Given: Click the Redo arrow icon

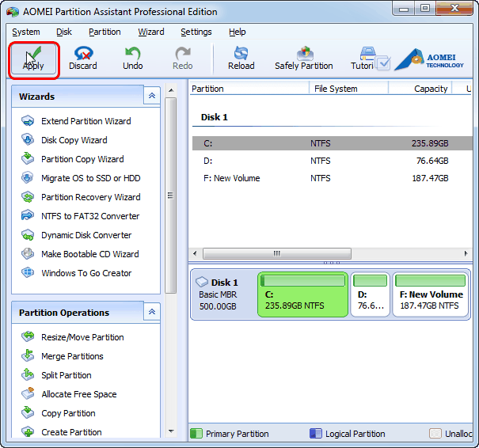Looking at the screenshot, I should click(x=183, y=53).
